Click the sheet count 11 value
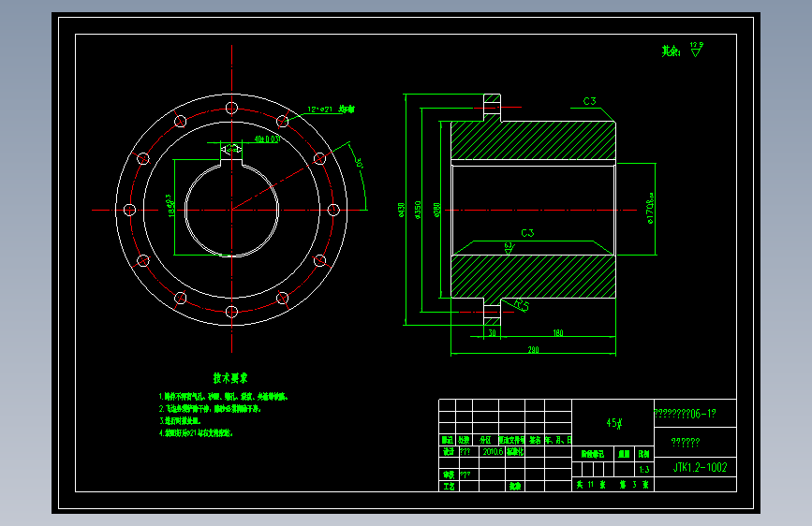The image size is (812, 526). tap(590, 485)
